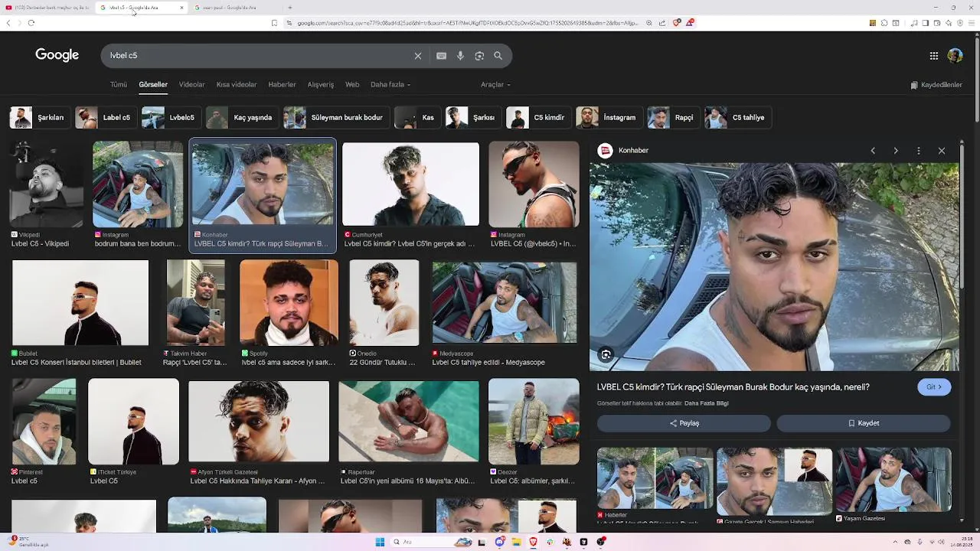Open a new browser tab with plus
Screen dimensions: 980x551
[x=289, y=8]
